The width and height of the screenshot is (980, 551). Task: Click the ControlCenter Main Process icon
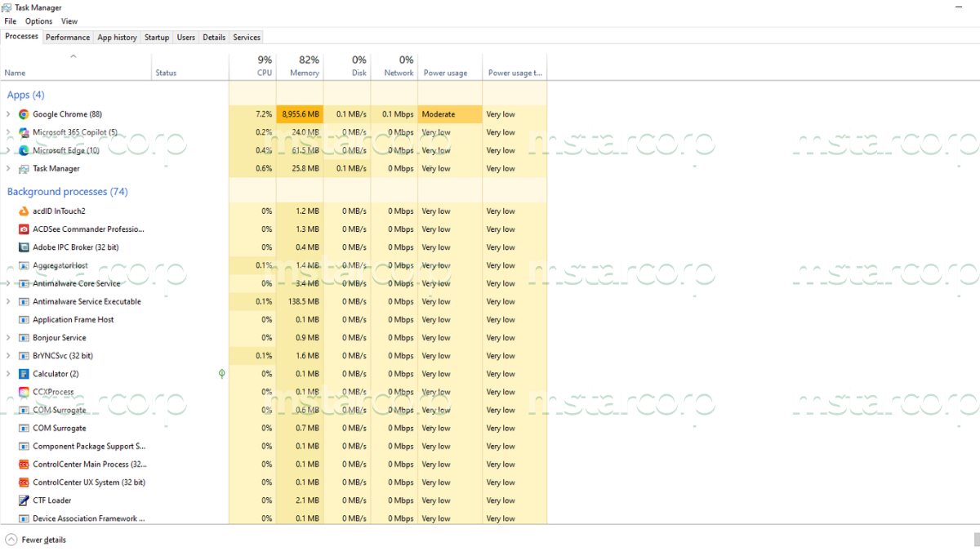click(24, 464)
